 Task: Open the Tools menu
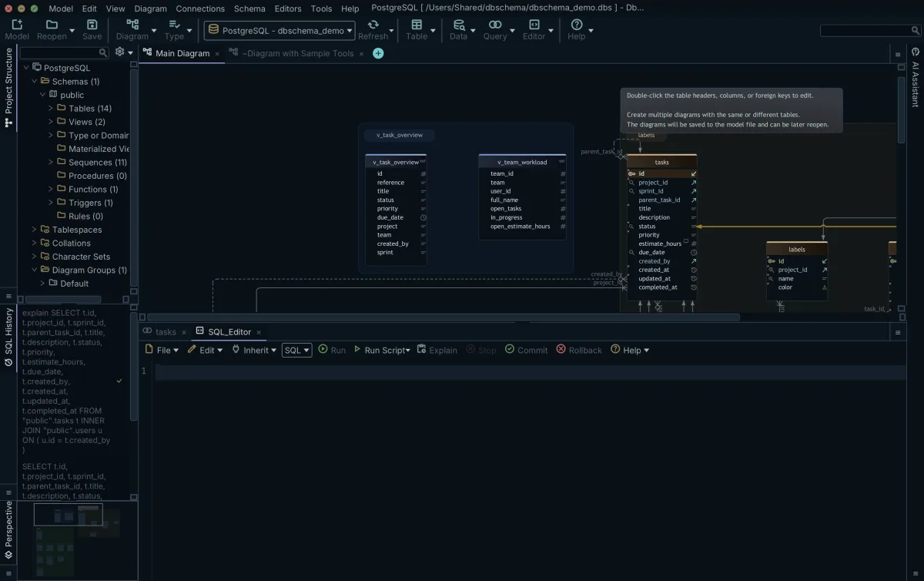[x=321, y=8]
